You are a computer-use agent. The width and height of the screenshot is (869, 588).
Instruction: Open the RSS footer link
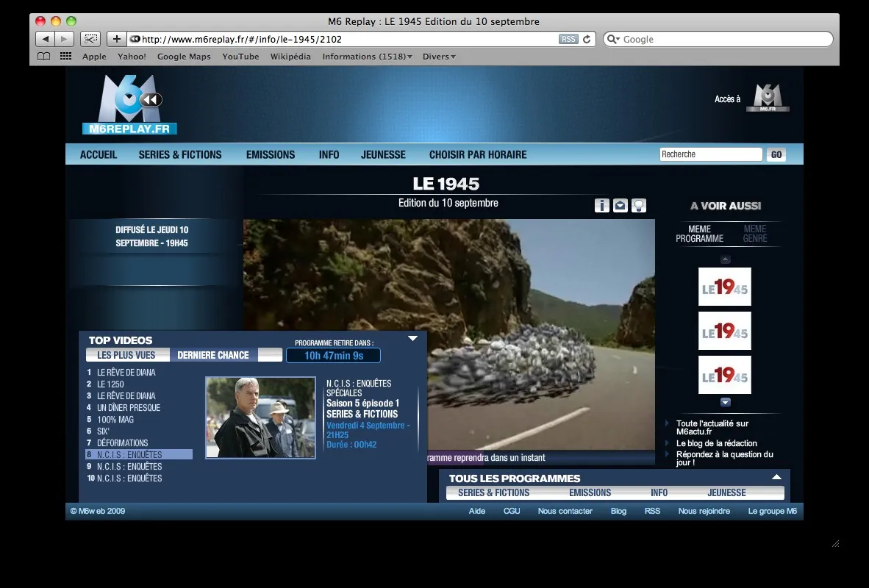(x=652, y=511)
